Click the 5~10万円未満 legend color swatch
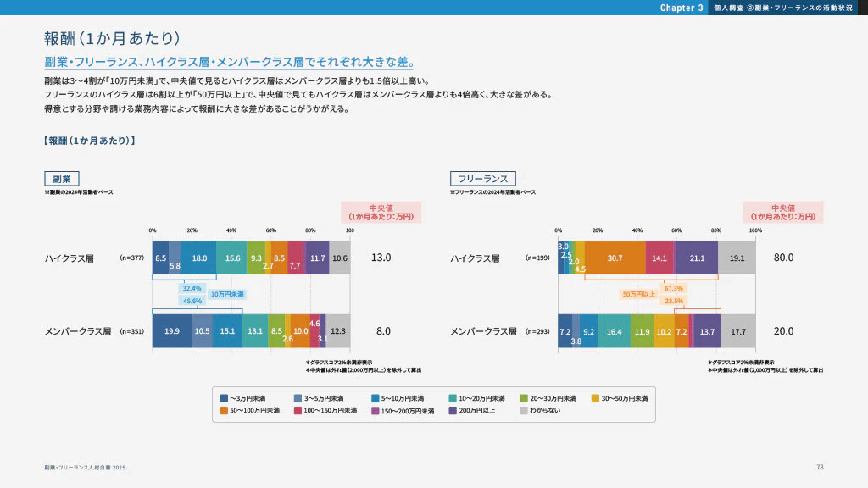This screenshot has height=488, width=868. [376, 398]
